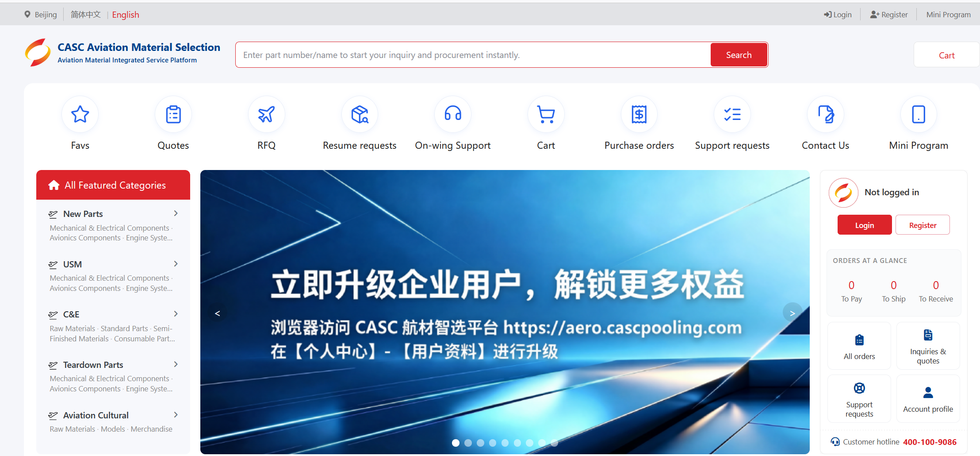
Task: Open the Mini Program phone icon
Action: point(919,114)
